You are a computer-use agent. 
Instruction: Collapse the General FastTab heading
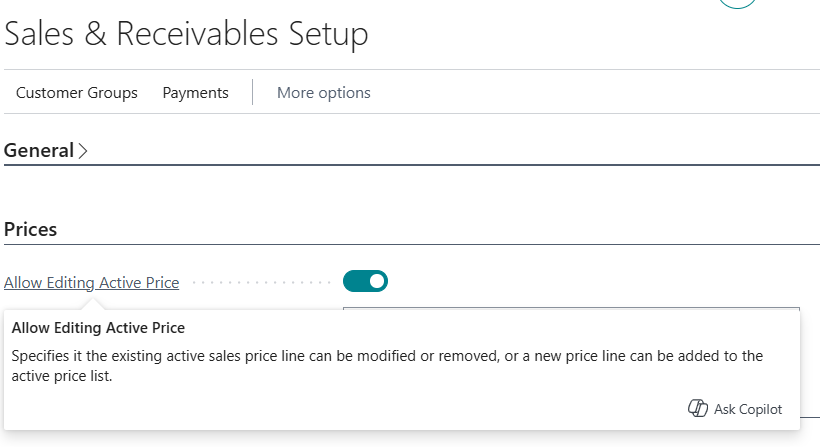click(x=39, y=151)
